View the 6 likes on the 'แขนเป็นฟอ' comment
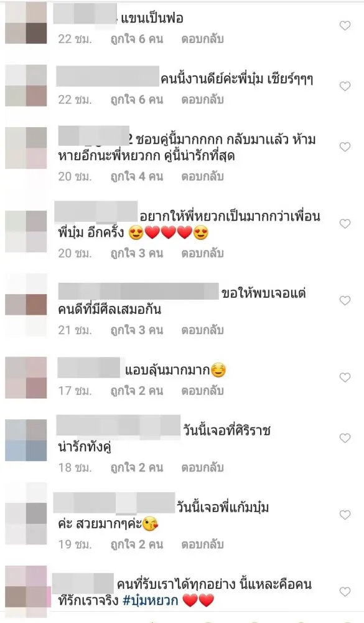This screenshot has width=364, height=623. point(136,39)
